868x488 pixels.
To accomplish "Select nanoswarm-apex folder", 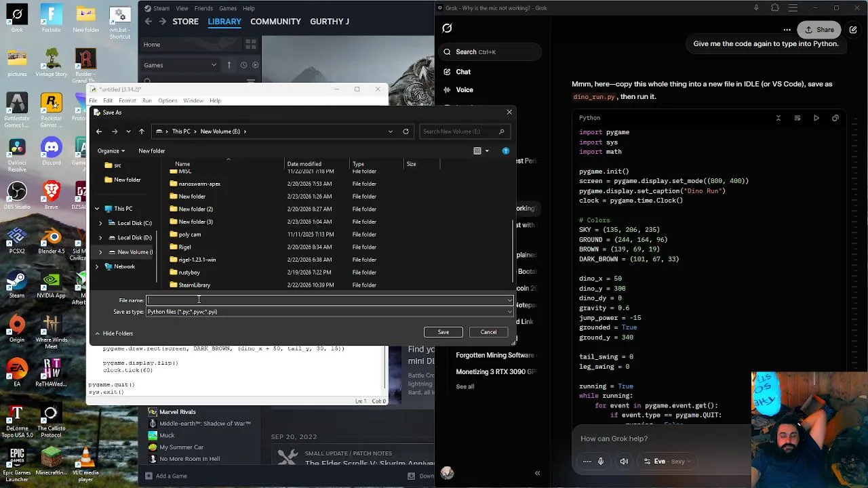I will click(199, 184).
